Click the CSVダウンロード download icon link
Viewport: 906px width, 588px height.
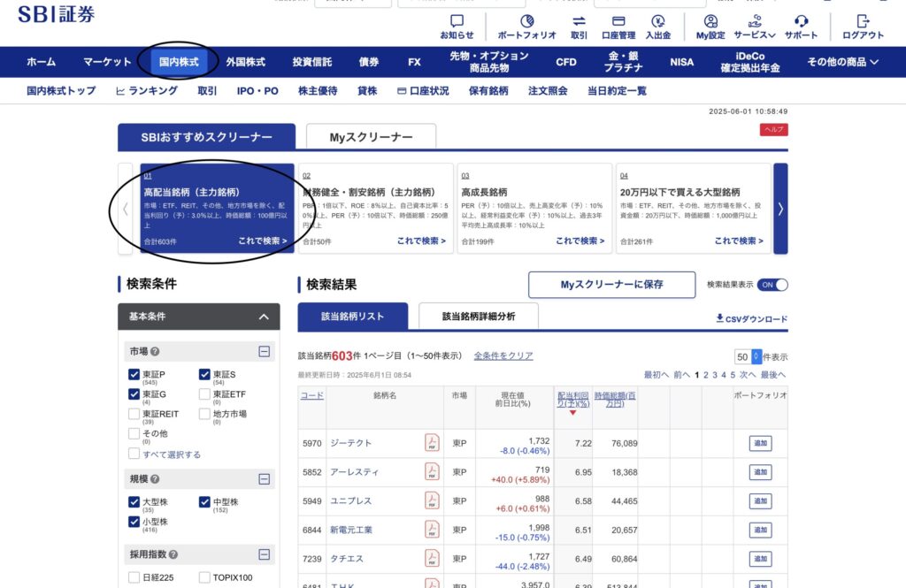[752, 318]
